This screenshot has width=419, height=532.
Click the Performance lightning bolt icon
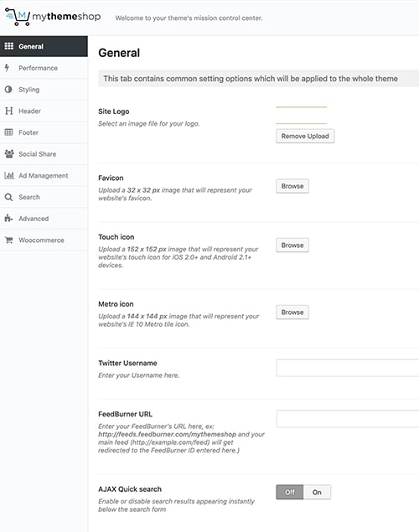click(7, 68)
